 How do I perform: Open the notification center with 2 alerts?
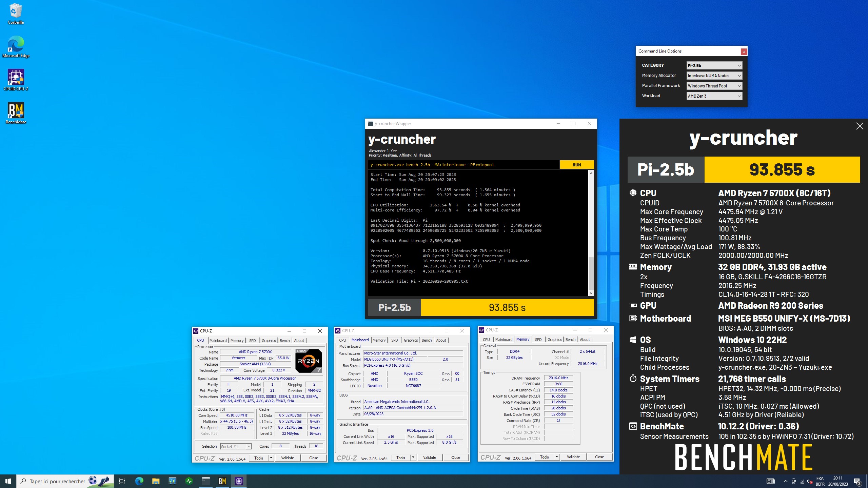pyautogui.click(x=857, y=481)
